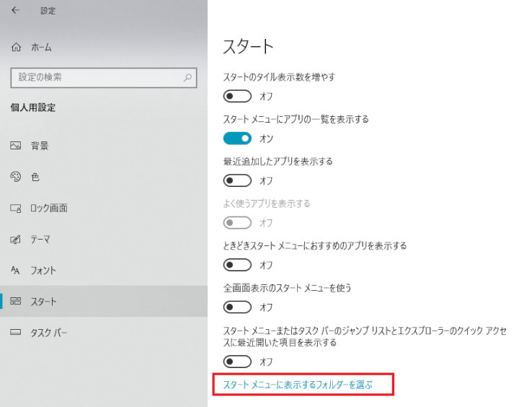Open テーマ settings page
This screenshot has width=532, height=407.
click(x=104, y=240)
